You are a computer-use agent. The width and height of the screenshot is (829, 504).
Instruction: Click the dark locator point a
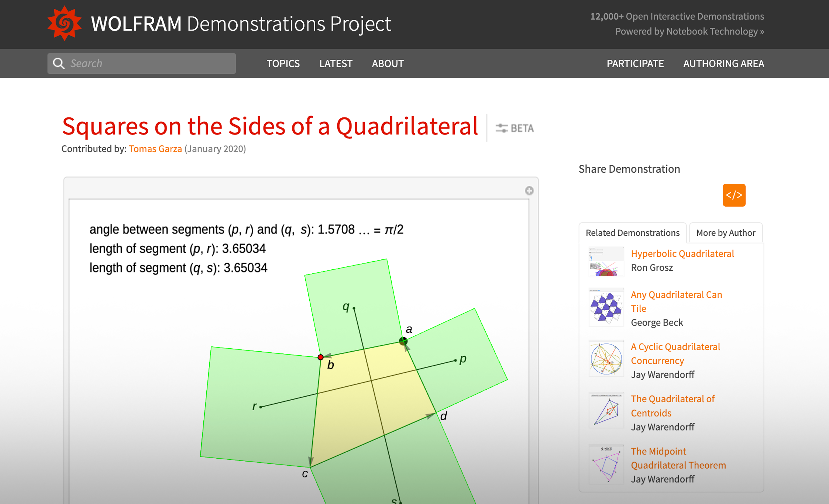[x=403, y=341]
